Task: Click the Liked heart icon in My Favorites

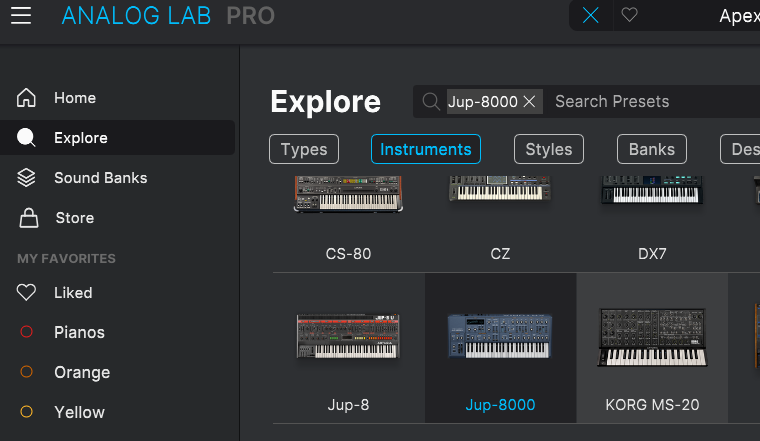Action: coord(26,292)
